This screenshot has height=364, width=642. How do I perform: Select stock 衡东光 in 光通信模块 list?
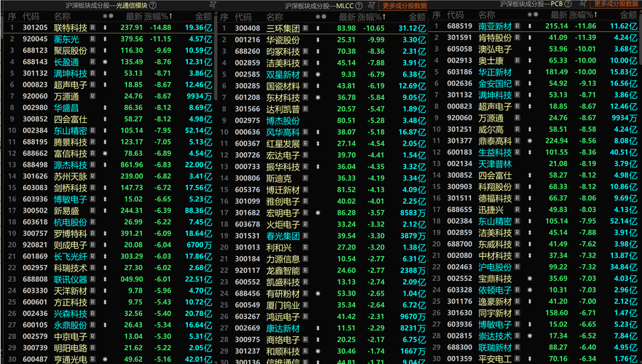tap(66, 39)
